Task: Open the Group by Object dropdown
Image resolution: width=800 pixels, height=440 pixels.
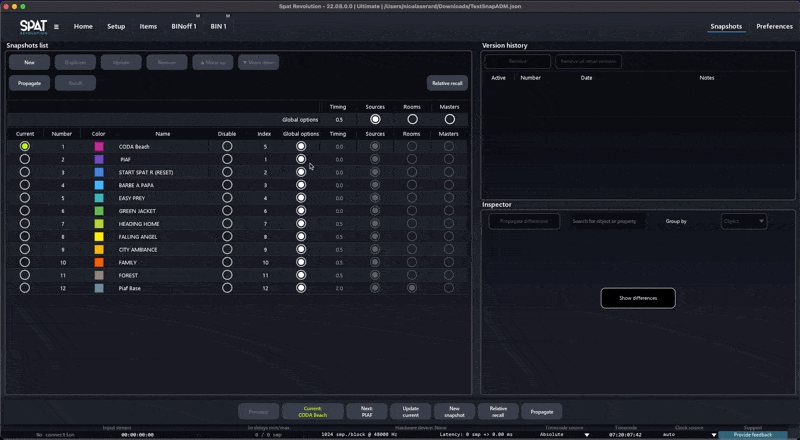Action: (743, 221)
